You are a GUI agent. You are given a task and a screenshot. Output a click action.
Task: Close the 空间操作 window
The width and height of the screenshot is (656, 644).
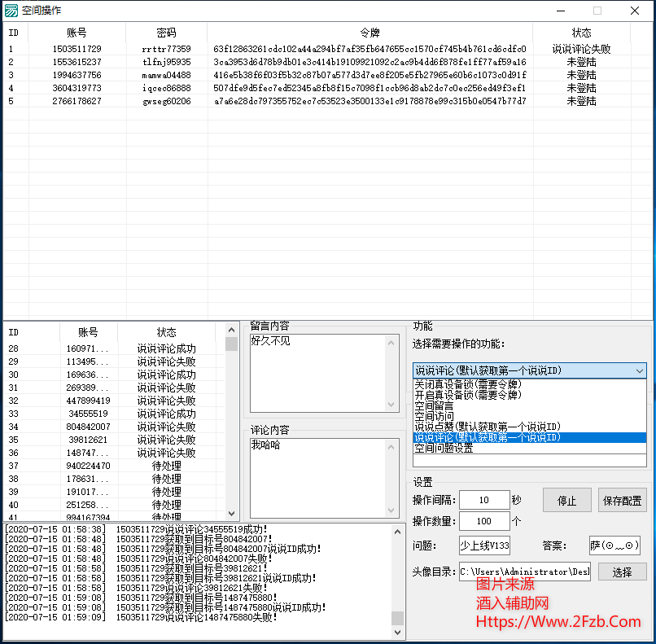point(635,11)
